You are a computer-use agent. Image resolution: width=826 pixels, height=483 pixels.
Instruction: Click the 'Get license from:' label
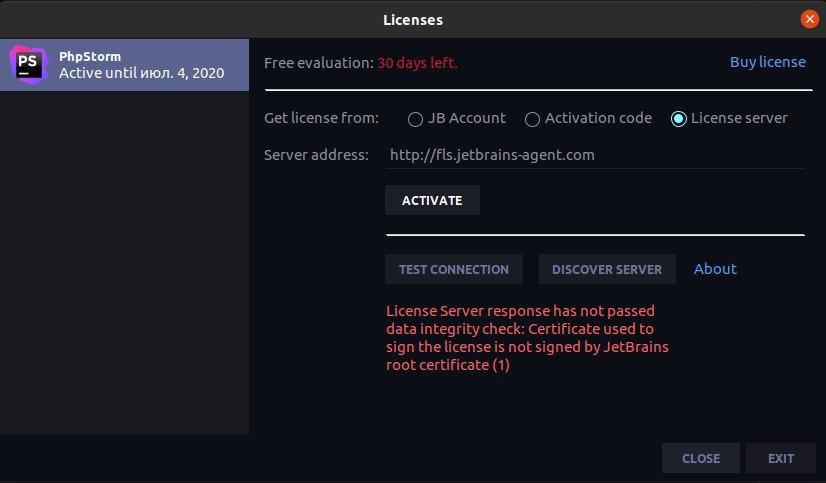click(x=321, y=118)
